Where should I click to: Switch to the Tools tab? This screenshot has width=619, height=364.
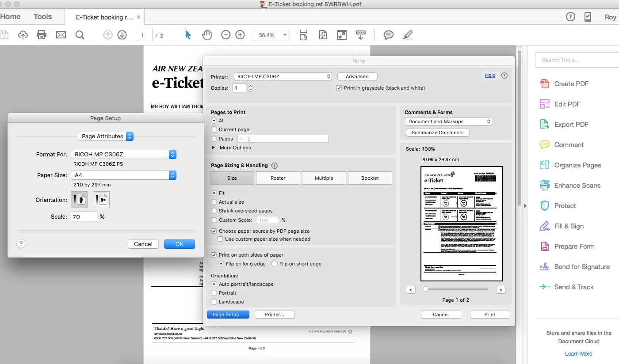coord(43,16)
